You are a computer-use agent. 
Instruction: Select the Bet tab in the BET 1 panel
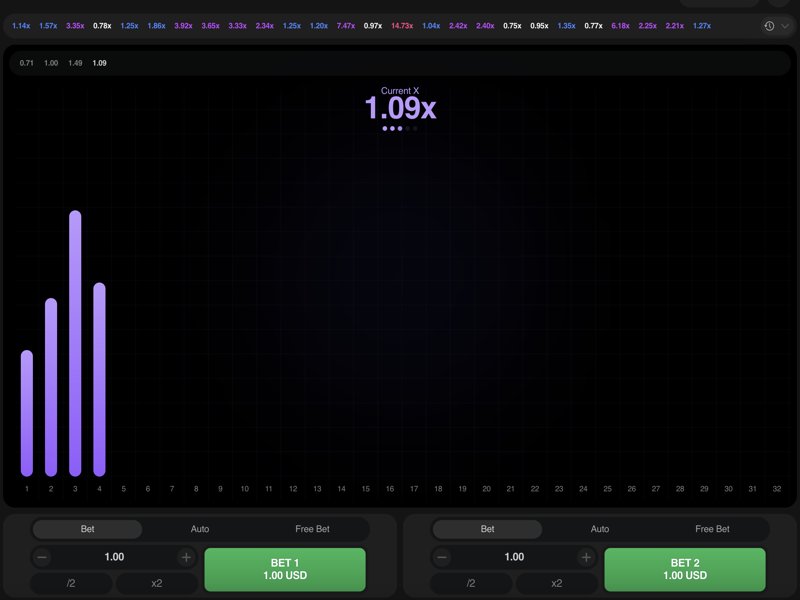pyautogui.click(x=87, y=529)
